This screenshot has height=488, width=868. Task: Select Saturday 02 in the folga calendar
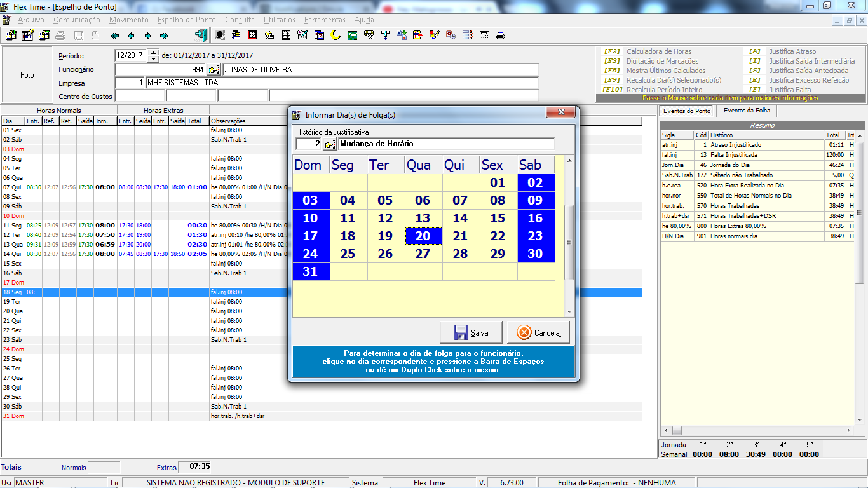[x=536, y=183]
